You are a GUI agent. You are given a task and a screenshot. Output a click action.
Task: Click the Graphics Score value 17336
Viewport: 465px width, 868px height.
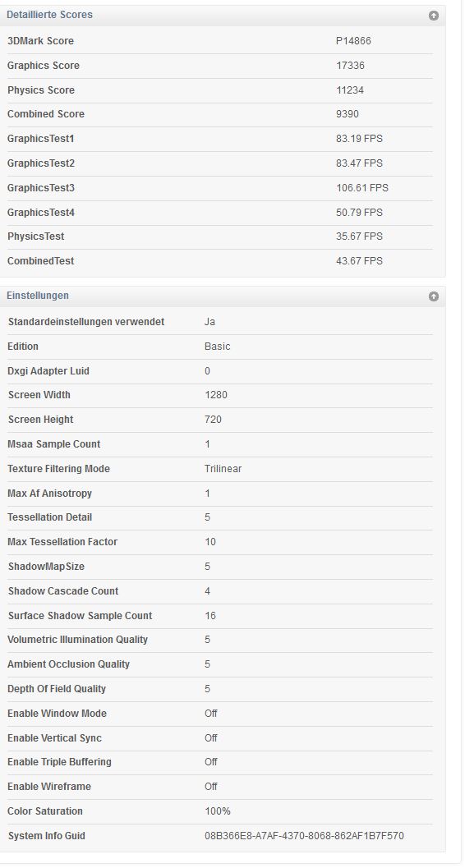point(350,66)
